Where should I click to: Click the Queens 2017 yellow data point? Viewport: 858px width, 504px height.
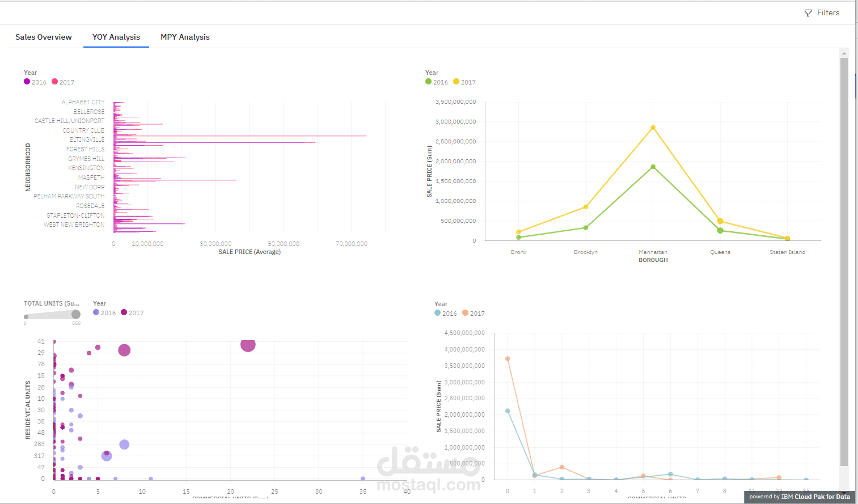(720, 221)
